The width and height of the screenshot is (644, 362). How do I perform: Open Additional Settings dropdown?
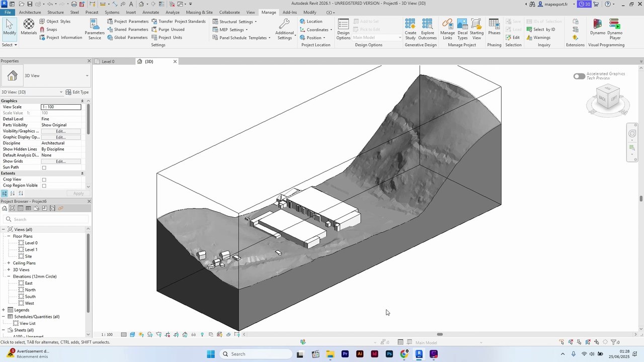point(285,30)
